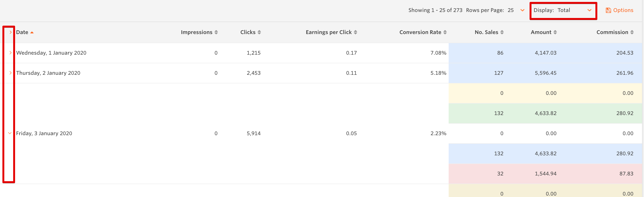Screen dimensions: 644x197
Task: Open the Display Total dropdown
Action: (589, 10)
